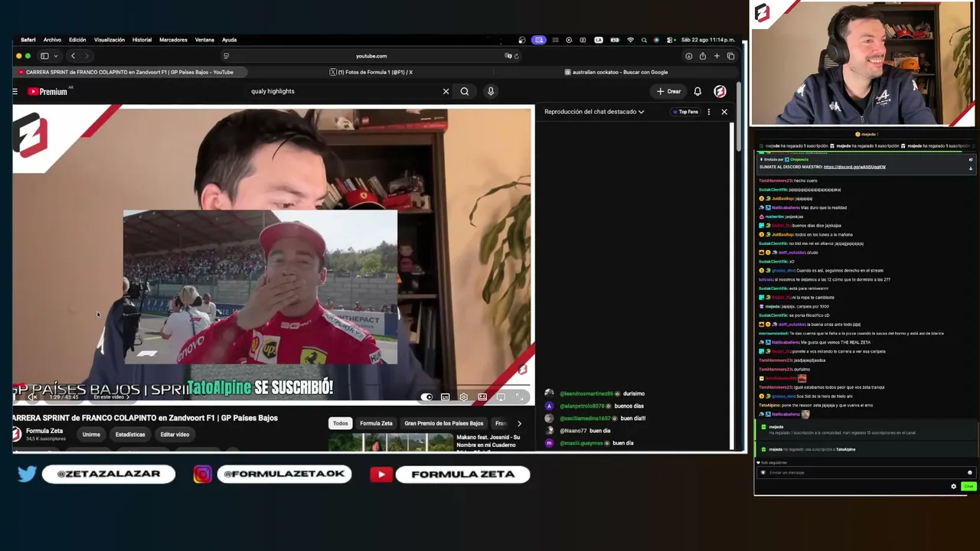Share the page from Safari toolbar
The image size is (980, 551).
[x=703, y=56]
